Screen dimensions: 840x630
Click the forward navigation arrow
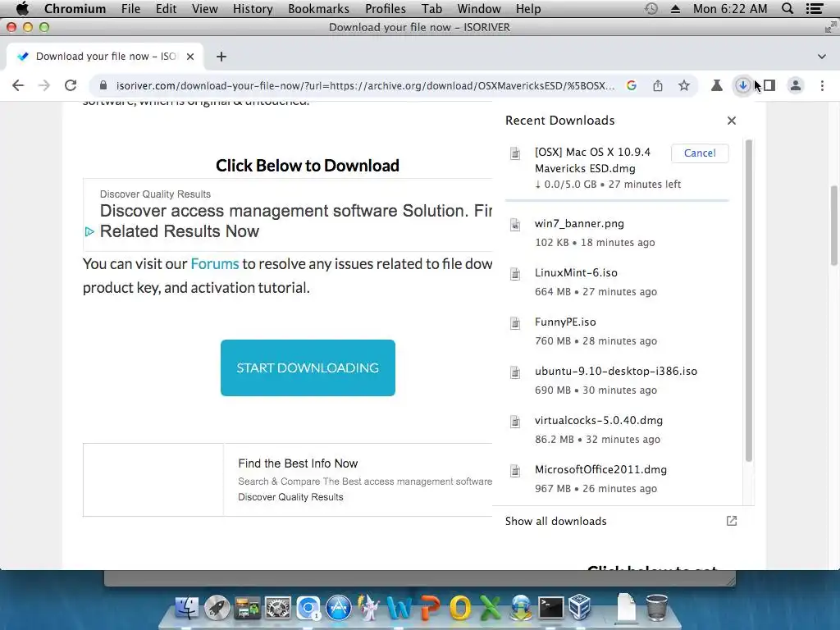[44, 85]
